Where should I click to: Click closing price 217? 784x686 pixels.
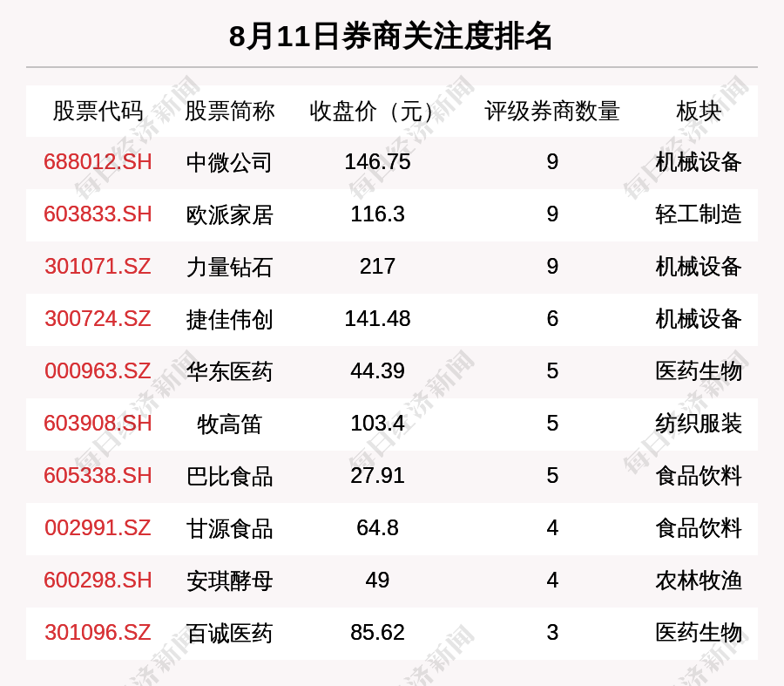(377, 266)
